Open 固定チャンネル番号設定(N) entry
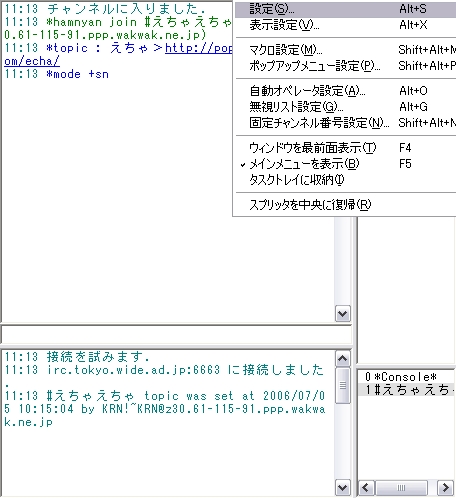The image size is (456, 498). 345,123
